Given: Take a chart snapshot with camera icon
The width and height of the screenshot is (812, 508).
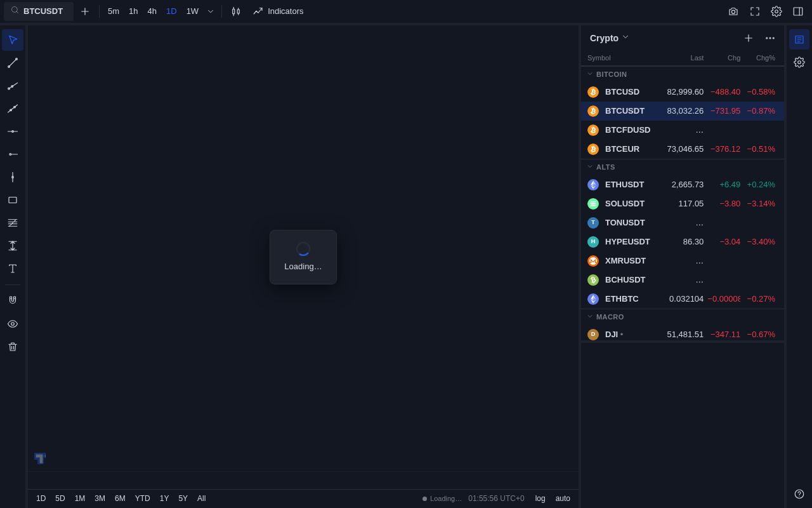Looking at the screenshot, I should click(733, 11).
